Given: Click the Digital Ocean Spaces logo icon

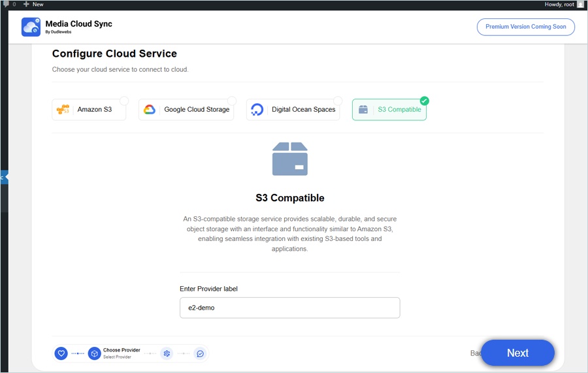Looking at the screenshot, I should tap(257, 110).
